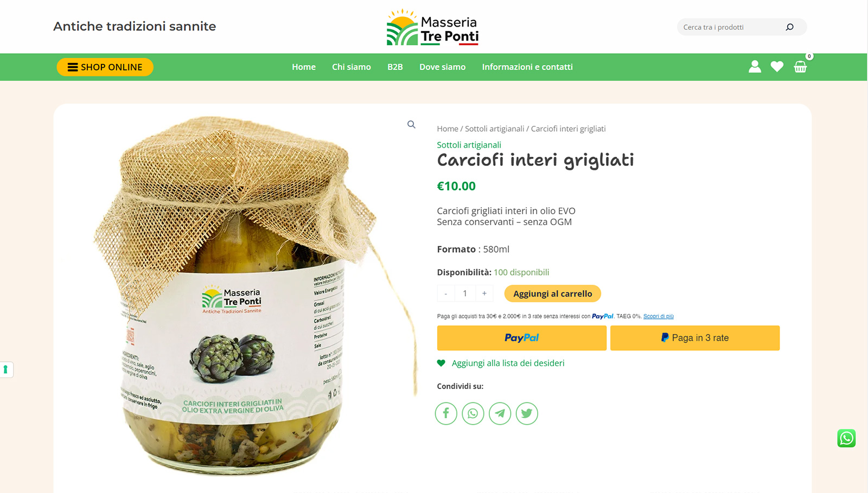Click the search magnifier in search box
Screen dimensions: 868x493
tap(790, 27)
